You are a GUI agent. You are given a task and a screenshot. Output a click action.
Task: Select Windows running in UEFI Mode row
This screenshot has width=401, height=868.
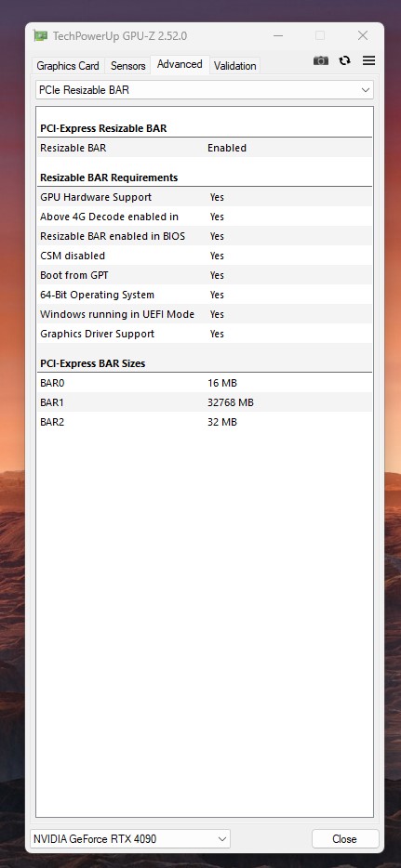pyautogui.click(x=205, y=314)
